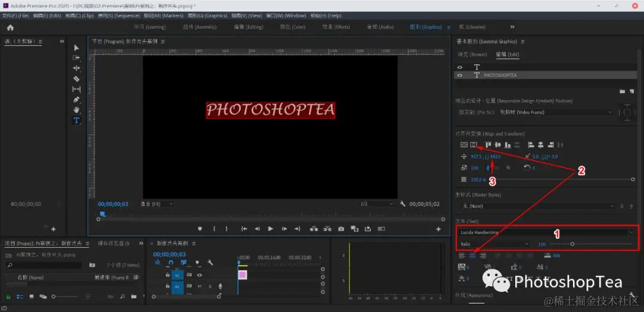Screen dimensions: 644x312
Task: Play the program monitor
Action: coord(271,229)
